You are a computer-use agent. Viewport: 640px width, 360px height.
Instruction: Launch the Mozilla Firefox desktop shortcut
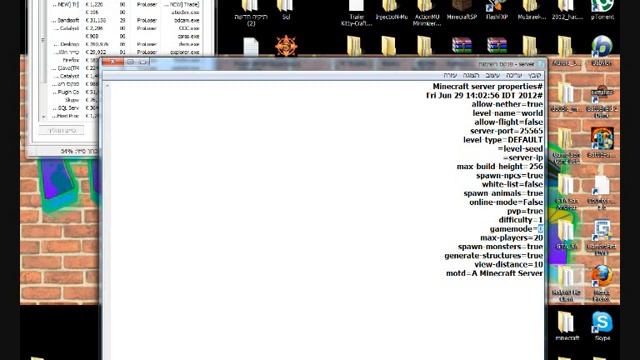(x=601, y=283)
